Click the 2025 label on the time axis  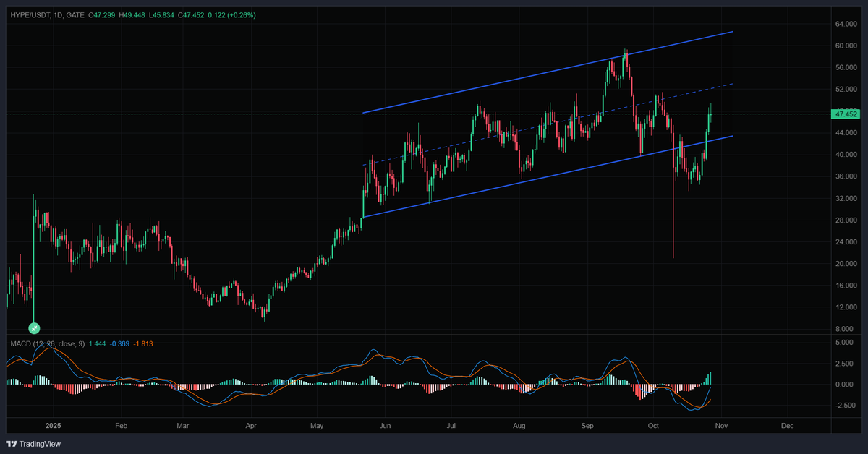tap(53, 426)
